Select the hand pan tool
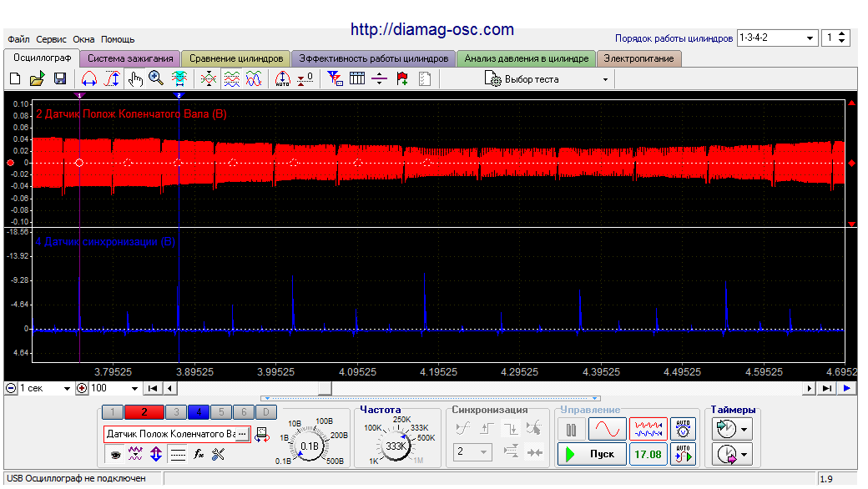Viewport: 868px width, 489px height. (135, 79)
